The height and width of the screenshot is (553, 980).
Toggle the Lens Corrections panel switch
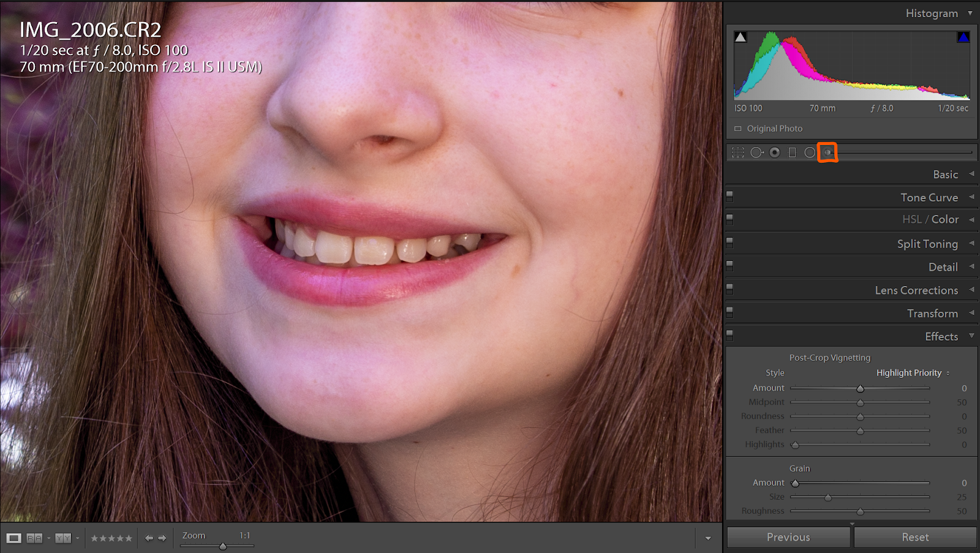(x=729, y=289)
